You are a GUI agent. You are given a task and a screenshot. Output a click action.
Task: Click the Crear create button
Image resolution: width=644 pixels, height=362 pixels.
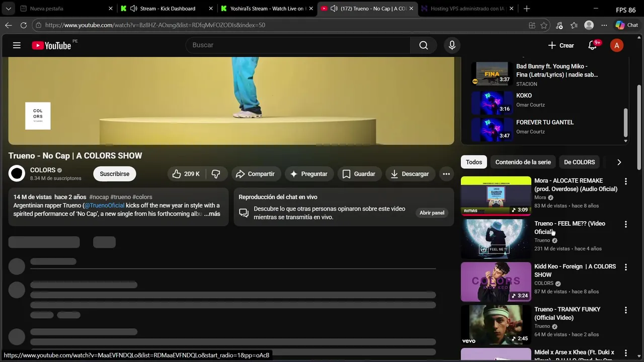click(x=561, y=45)
